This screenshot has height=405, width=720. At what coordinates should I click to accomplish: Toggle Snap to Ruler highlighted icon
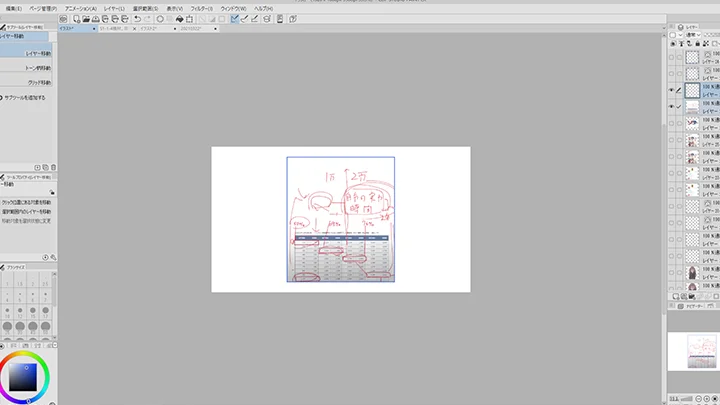[x=235, y=19]
